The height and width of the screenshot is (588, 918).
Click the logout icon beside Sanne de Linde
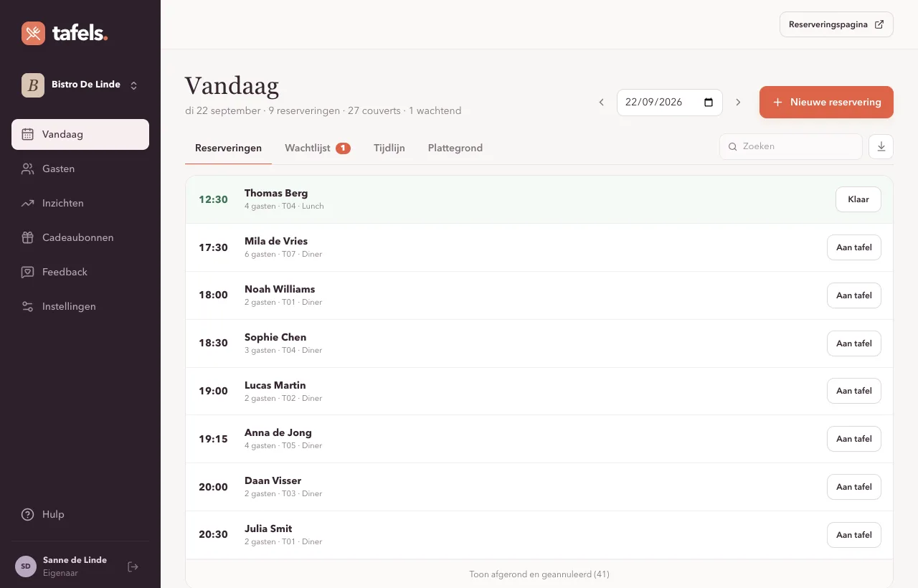133,566
